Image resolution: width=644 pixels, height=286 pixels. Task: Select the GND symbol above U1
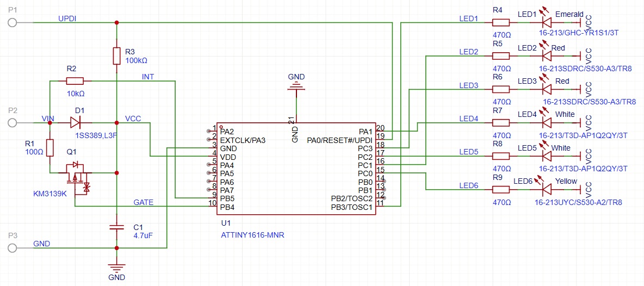point(296,85)
